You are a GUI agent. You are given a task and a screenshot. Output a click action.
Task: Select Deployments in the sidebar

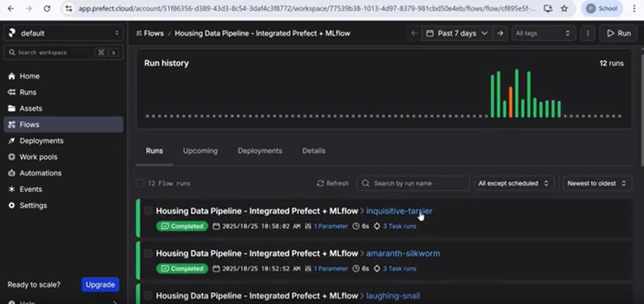tap(42, 141)
